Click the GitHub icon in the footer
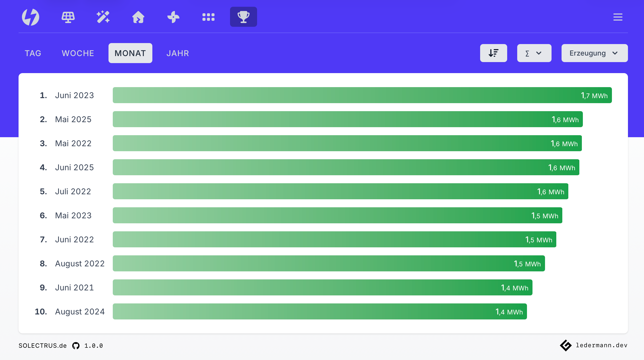The image size is (644, 360). (76, 345)
